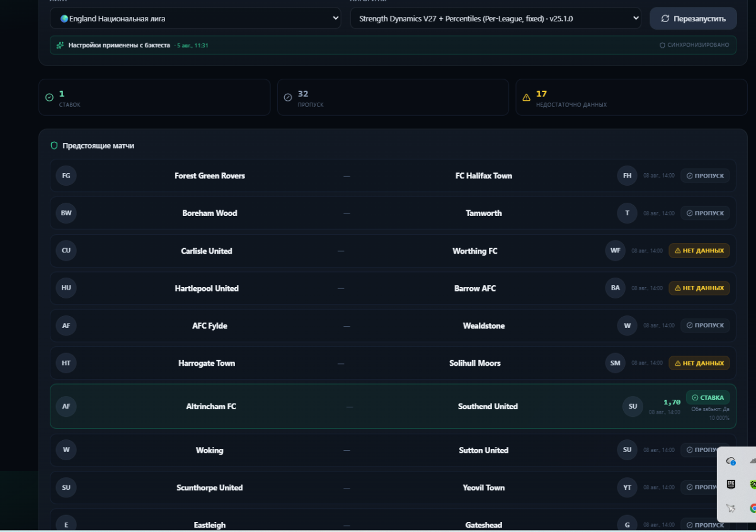The height and width of the screenshot is (532, 756).
Task: Click the SU badge of Southend United
Action: click(x=633, y=406)
